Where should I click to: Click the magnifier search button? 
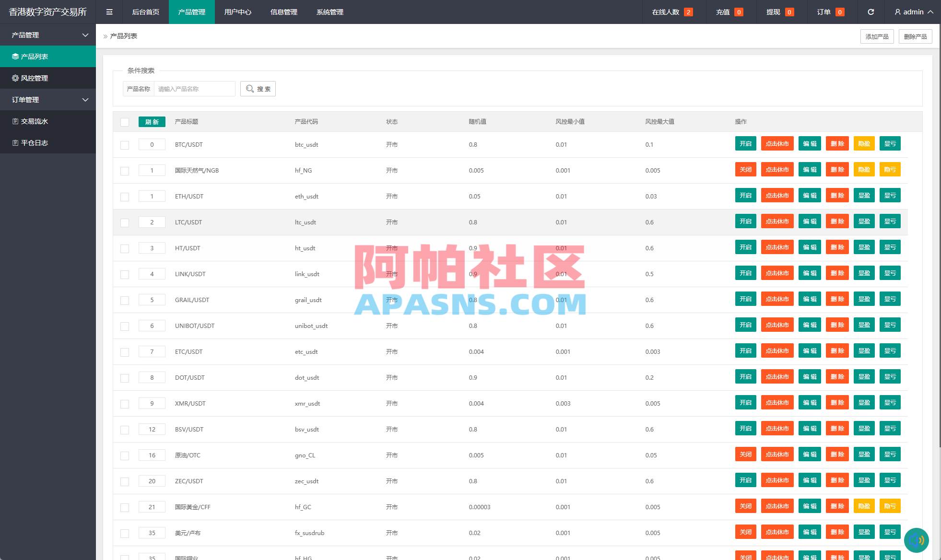258,89
